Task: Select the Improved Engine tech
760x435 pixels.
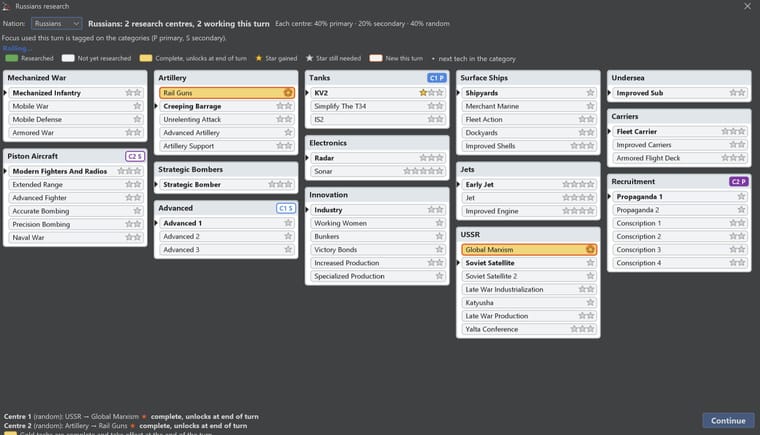Action: point(528,211)
